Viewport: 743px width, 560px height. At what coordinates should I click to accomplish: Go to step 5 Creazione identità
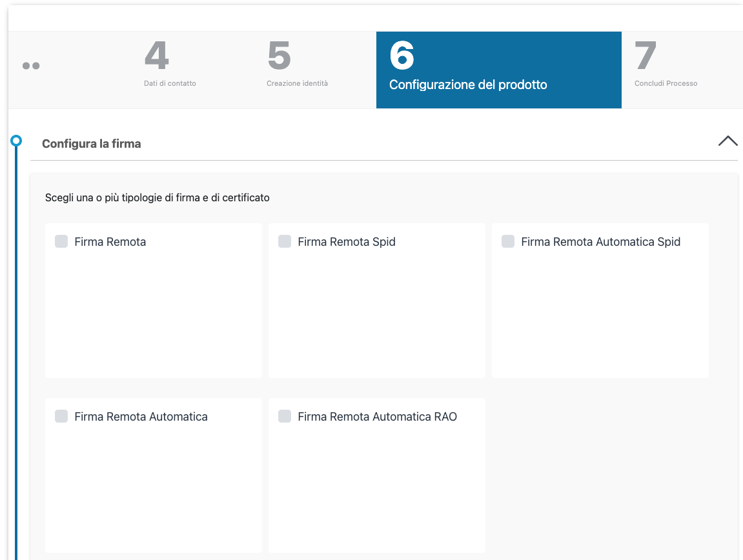(x=297, y=65)
